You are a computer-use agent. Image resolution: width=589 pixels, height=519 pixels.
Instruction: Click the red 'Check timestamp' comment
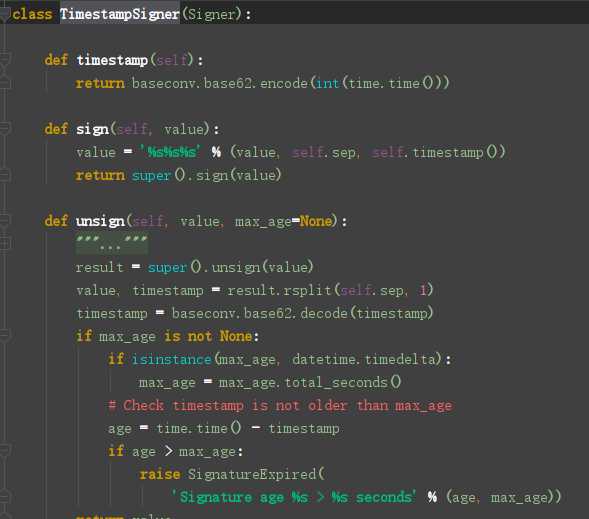click(x=280, y=406)
